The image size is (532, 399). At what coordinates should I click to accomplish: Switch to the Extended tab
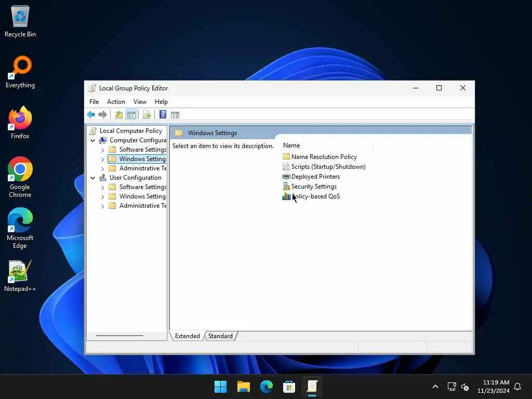[187, 336]
